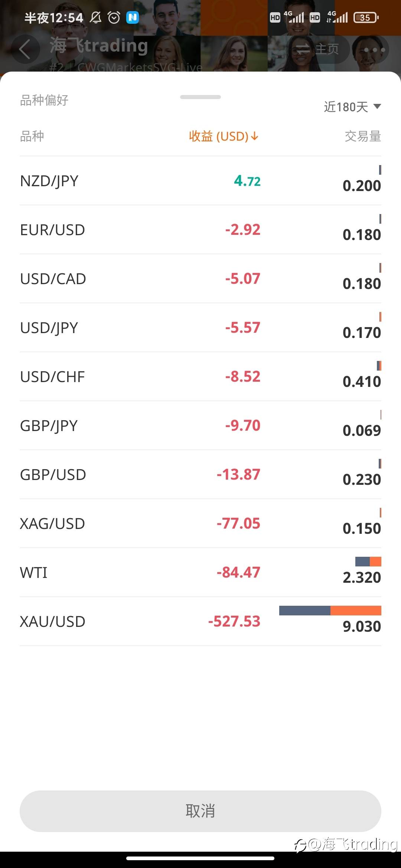Viewport: 401px width, 868px height.
Task: Tap the blue N notification icon
Action: tap(133, 17)
